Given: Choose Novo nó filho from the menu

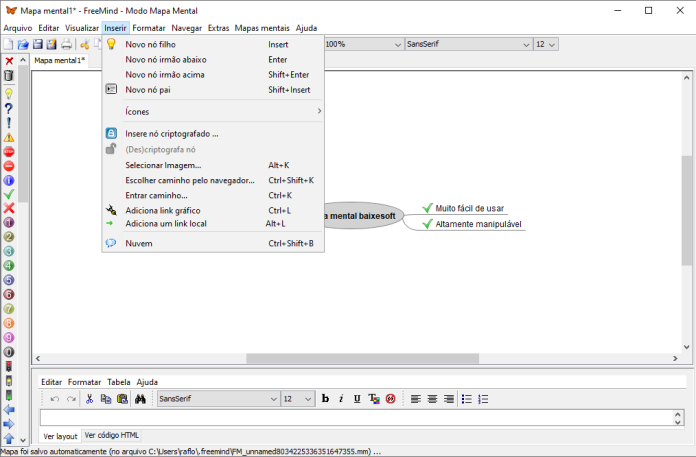Looking at the screenshot, I should click(x=213, y=44).
